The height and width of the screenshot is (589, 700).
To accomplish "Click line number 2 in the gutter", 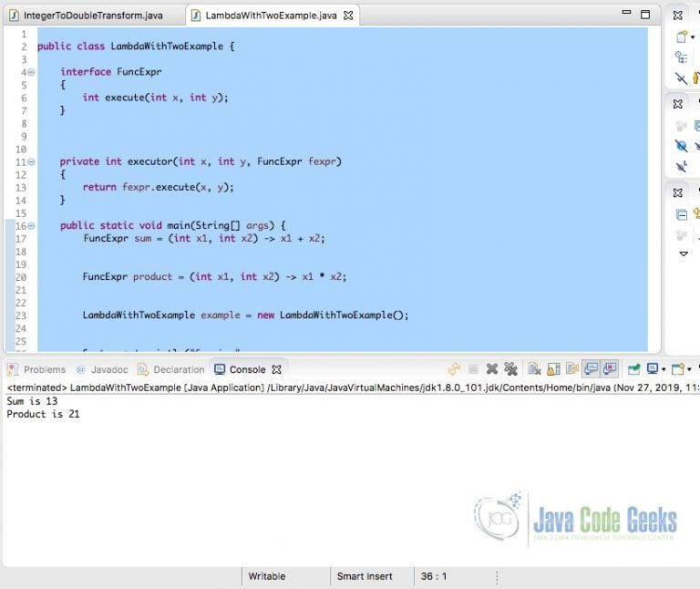I will click(x=24, y=46).
